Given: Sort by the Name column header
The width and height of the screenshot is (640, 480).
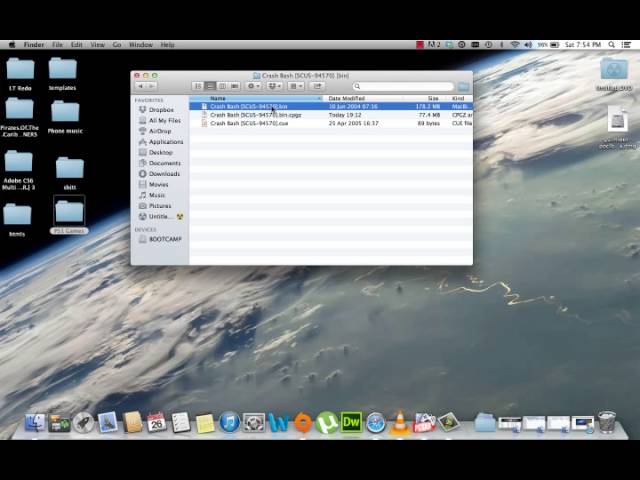Looking at the screenshot, I should pos(256,98).
